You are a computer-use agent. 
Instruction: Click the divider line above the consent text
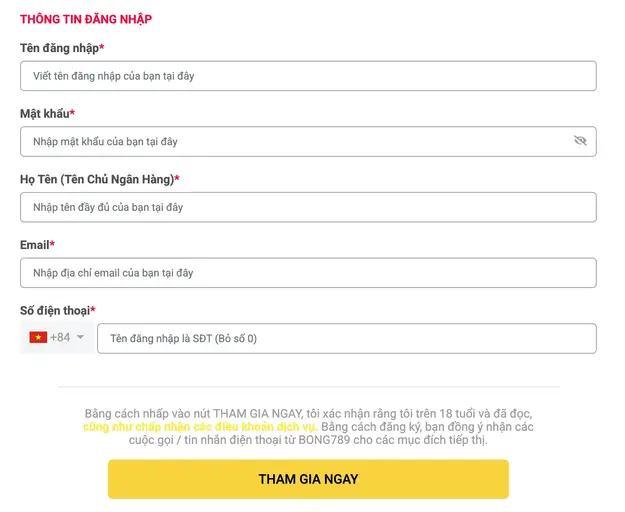(x=308, y=387)
